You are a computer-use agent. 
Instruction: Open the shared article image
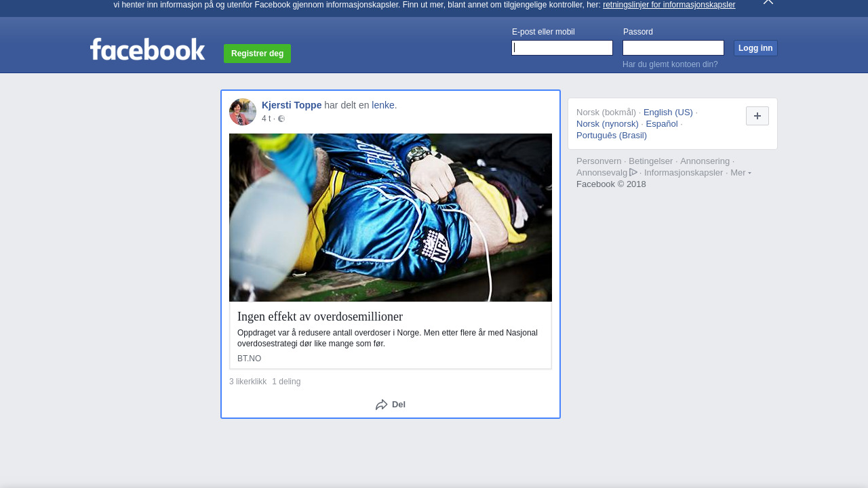tap(391, 218)
